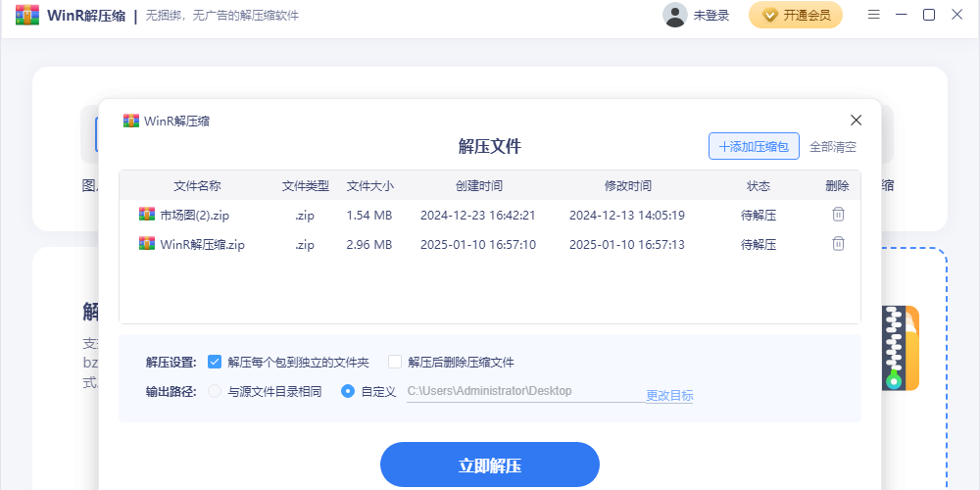The height and width of the screenshot is (490, 980).
Task: Click the 2.96 MB size cell
Action: (369, 244)
